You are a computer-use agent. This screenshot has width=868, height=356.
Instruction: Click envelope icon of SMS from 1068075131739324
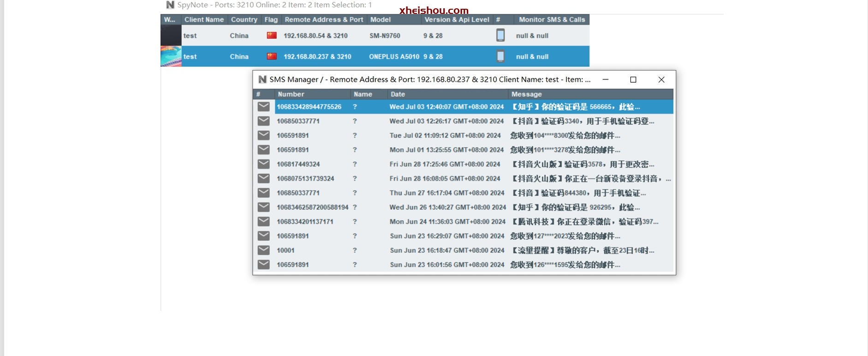point(263,178)
